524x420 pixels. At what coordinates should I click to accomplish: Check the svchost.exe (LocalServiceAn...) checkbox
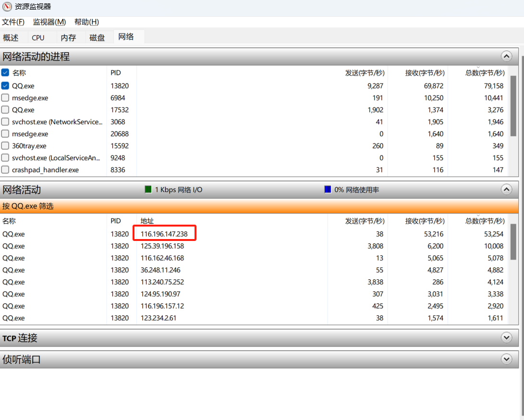pyautogui.click(x=5, y=157)
